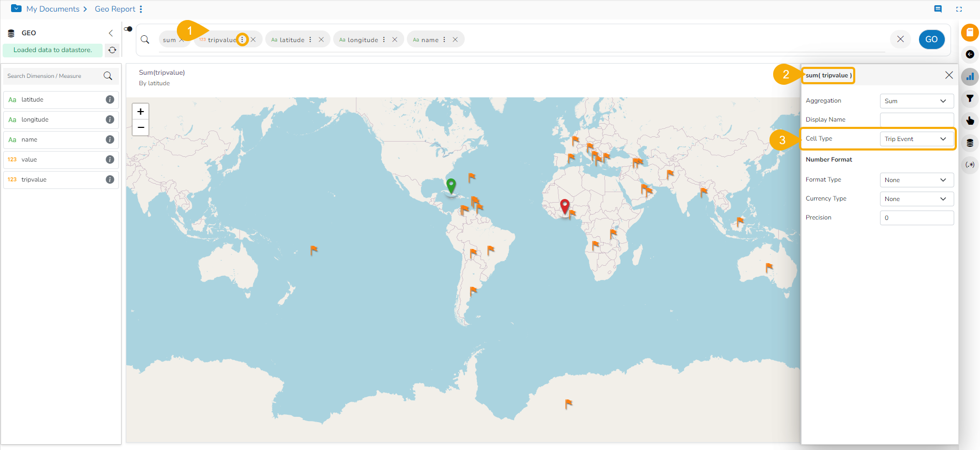Click the Display Name input field
This screenshot has height=450, width=980.
[916, 120]
